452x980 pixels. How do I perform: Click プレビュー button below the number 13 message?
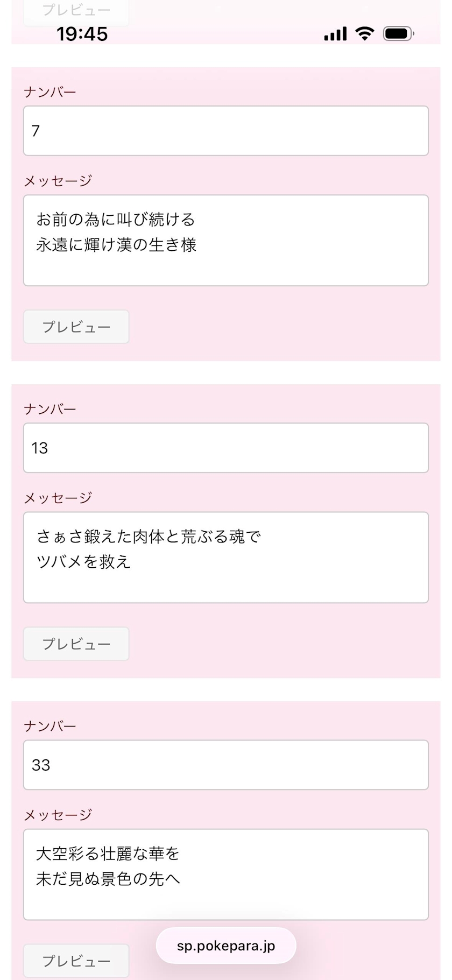76,644
